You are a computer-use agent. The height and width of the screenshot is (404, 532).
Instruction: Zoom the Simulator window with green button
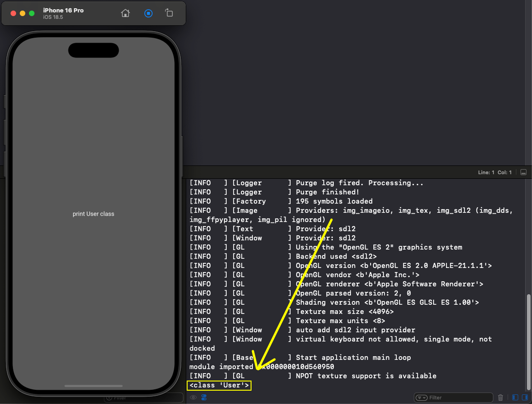(32, 13)
